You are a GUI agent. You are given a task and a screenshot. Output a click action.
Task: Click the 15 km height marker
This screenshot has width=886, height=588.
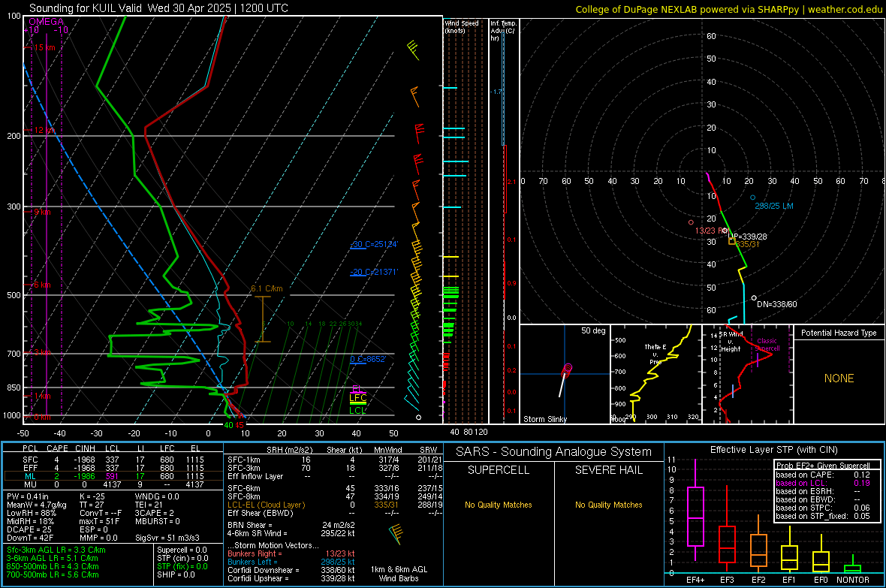44,47
